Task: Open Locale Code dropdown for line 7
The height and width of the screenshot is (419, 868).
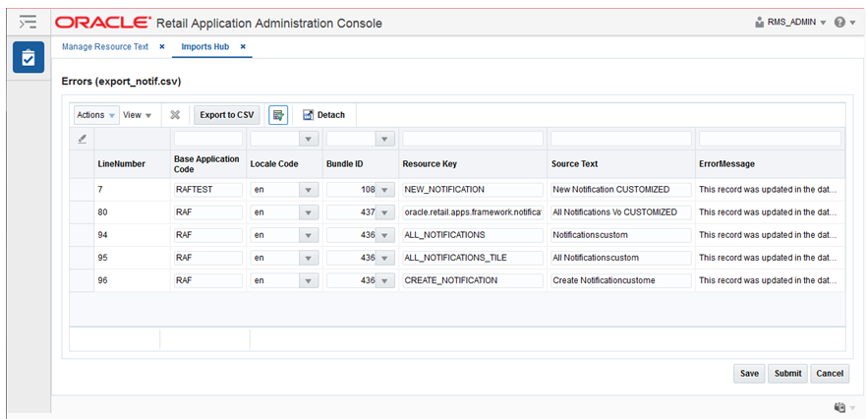Action: [x=309, y=190]
